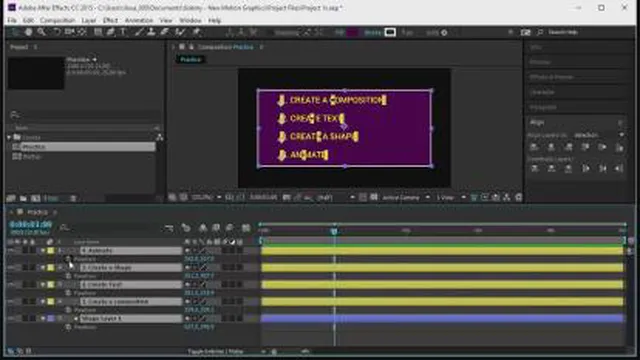The height and width of the screenshot is (360, 640).
Task: Click Toggle Switches / Modes button
Action: pos(216,351)
